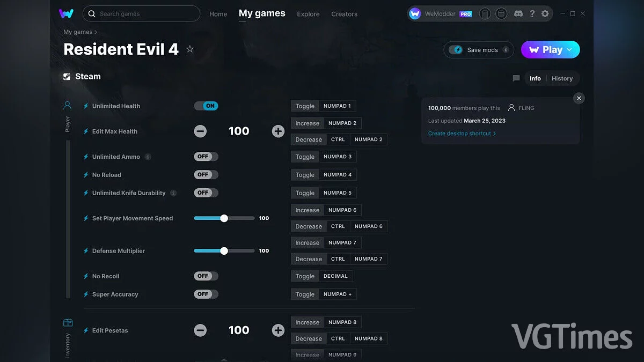This screenshot has height=362, width=644.
Task: Enable the No Reload toggle
Action: pyautogui.click(x=206, y=175)
